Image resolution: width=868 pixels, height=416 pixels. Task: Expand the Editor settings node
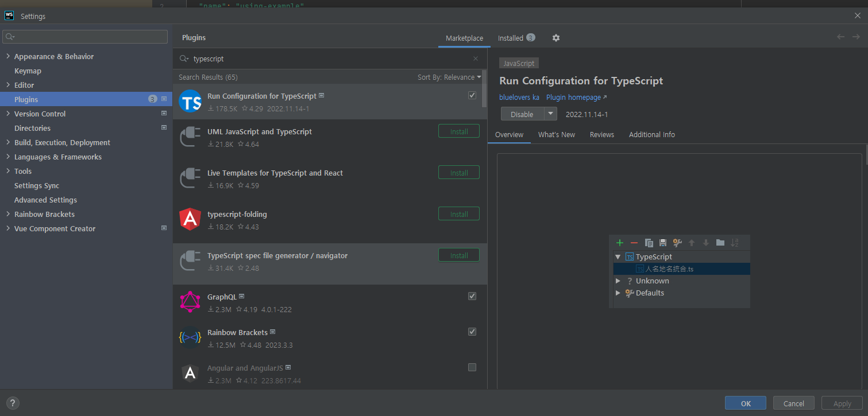(x=8, y=85)
